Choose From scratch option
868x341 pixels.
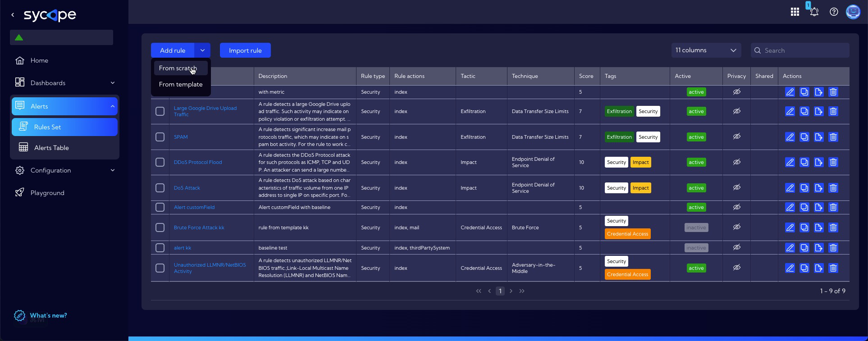tap(181, 68)
